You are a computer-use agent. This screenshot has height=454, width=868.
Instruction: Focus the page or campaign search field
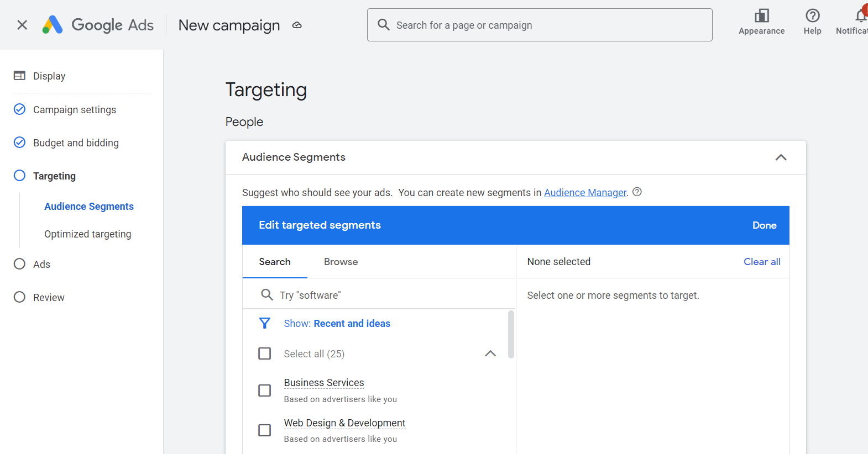tap(540, 25)
